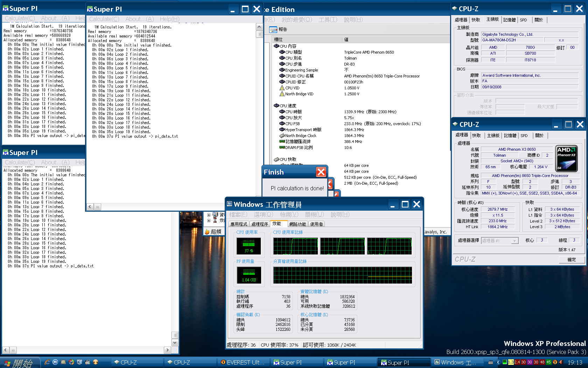Click the CPU 別名 row icon in EVEREST
This screenshot has width=588, height=368.
282,58
